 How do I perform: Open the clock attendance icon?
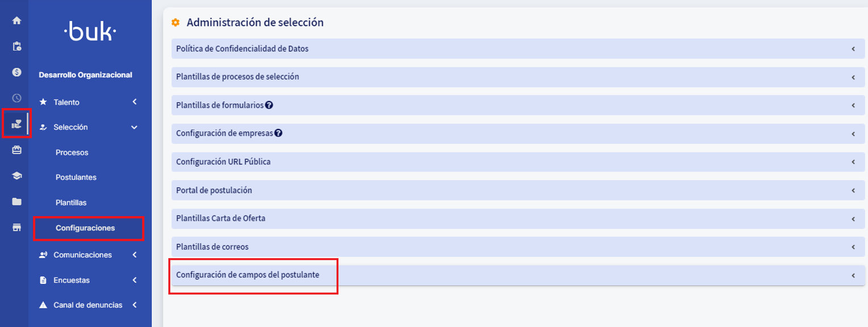click(16, 98)
